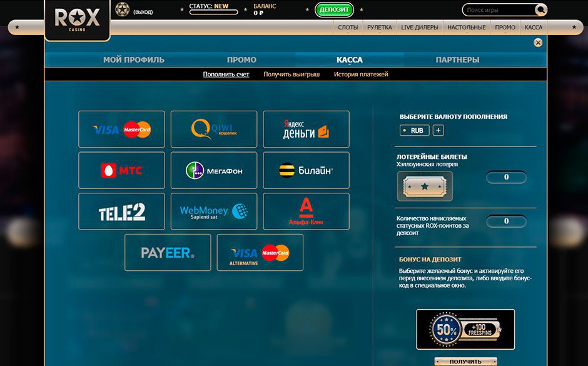Click the 50% +100 freespins bonus banner
The height and width of the screenshot is (366, 588).
[465, 329]
